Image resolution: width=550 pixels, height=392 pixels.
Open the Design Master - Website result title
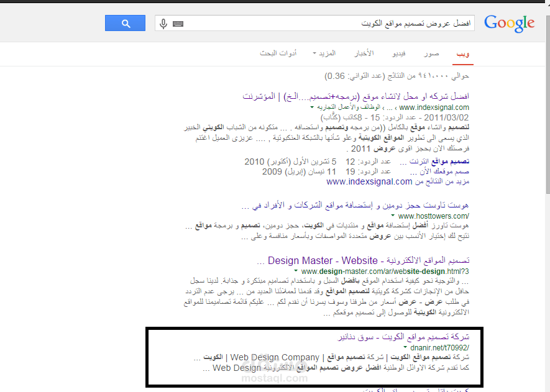[363, 260]
